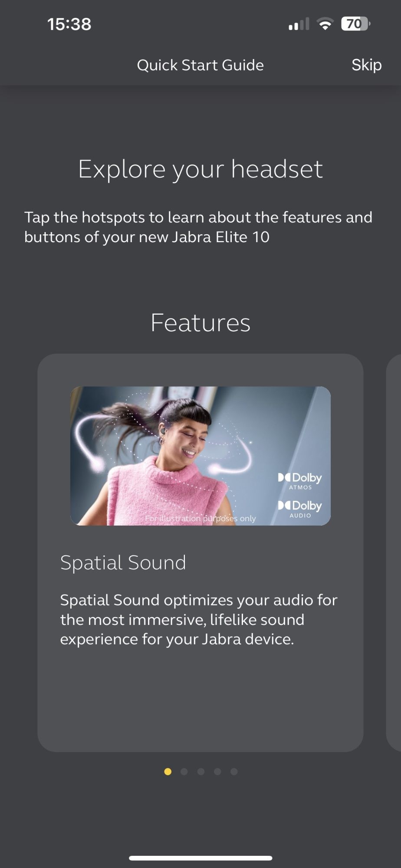Tap the Explore your headset heading

click(x=200, y=169)
